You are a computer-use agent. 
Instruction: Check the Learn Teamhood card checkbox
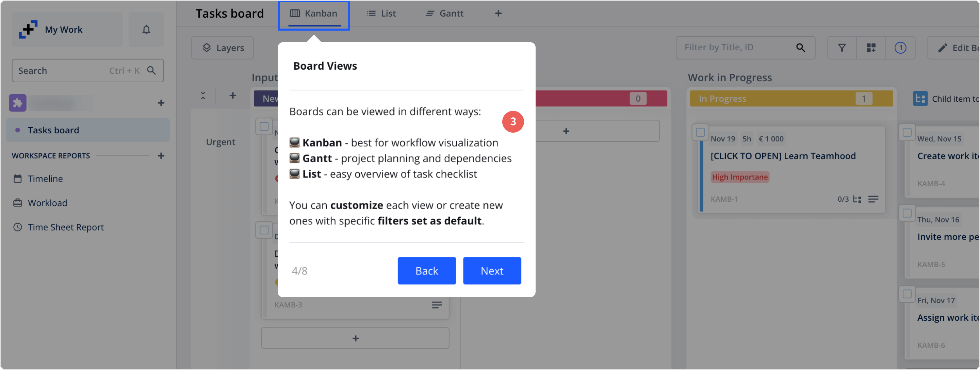point(700,132)
